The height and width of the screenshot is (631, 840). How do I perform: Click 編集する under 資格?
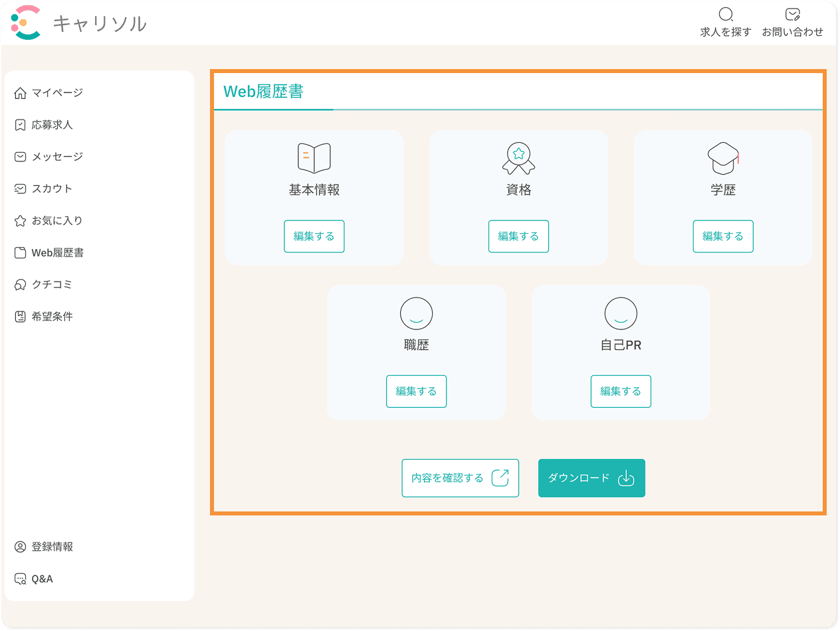click(518, 236)
